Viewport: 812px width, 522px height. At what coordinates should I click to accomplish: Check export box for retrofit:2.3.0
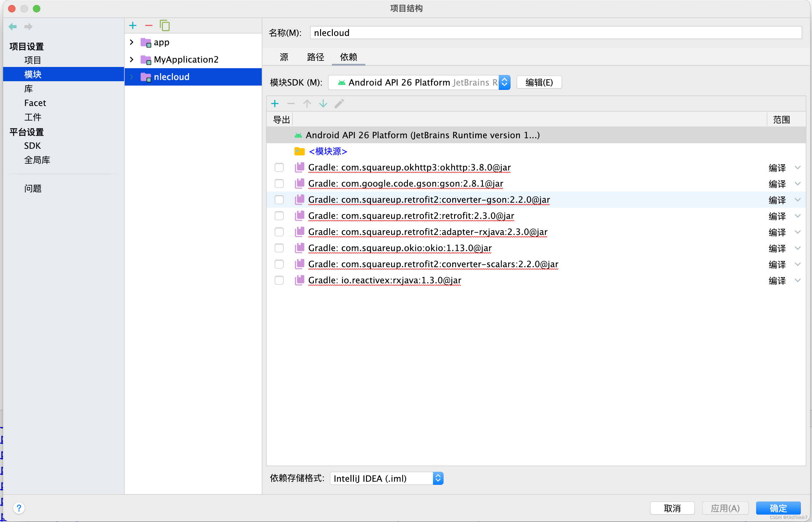click(x=279, y=215)
